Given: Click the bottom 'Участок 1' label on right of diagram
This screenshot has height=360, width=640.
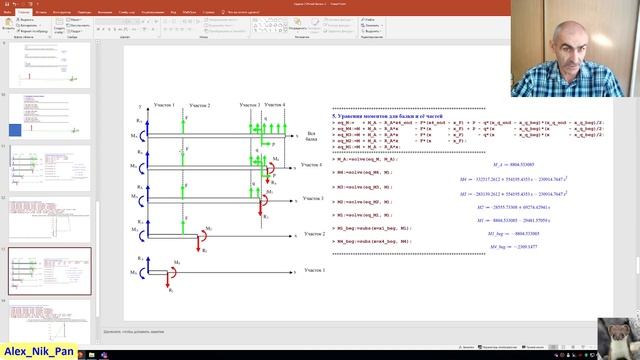Looking at the screenshot, I should click(x=314, y=270).
